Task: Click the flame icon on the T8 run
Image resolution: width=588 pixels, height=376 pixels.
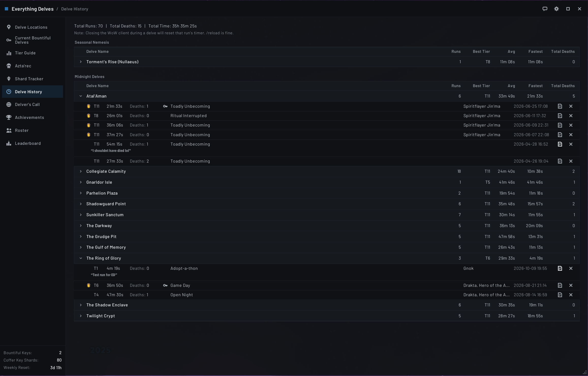Action: [88, 116]
